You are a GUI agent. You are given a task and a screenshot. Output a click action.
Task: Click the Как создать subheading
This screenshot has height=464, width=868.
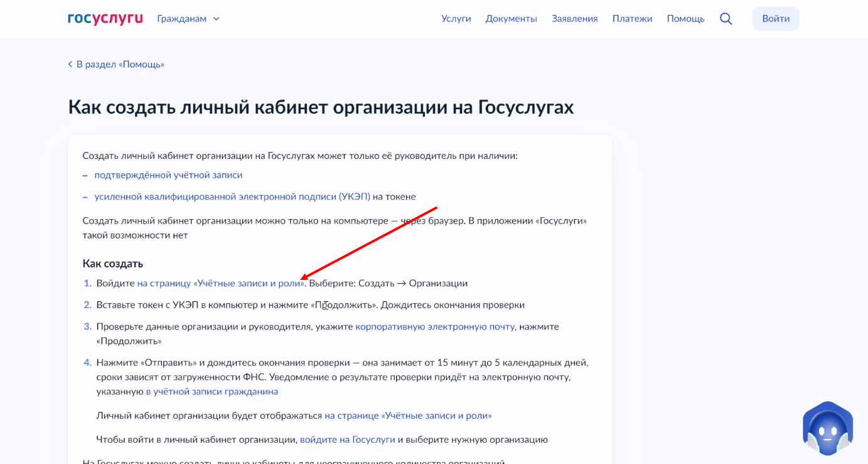pyautogui.click(x=113, y=263)
